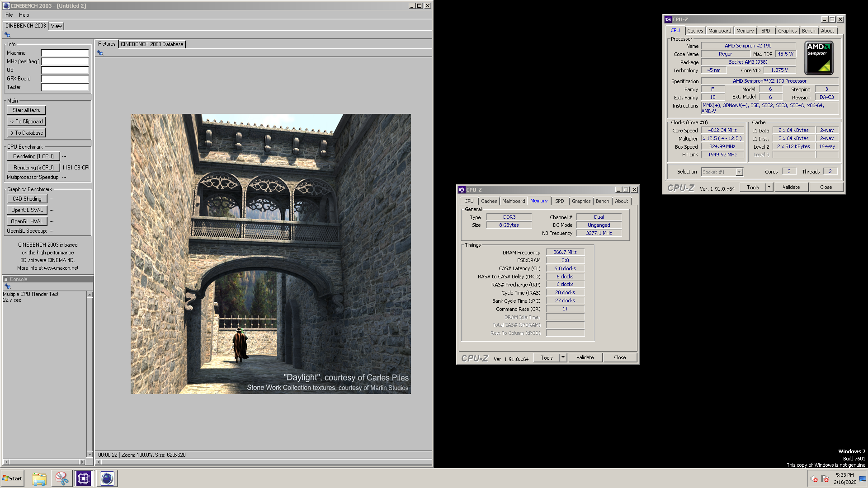Open About tab in CPU-Z CPU window
This screenshot has width=868, height=488.
tap(828, 31)
